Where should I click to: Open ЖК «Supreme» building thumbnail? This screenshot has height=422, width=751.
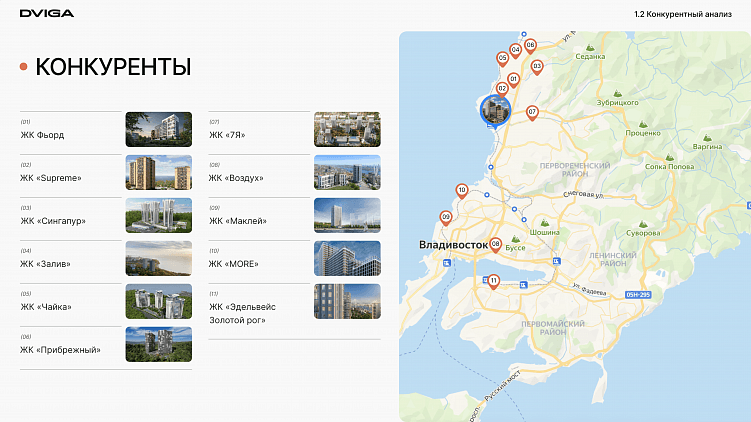click(159, 172)
